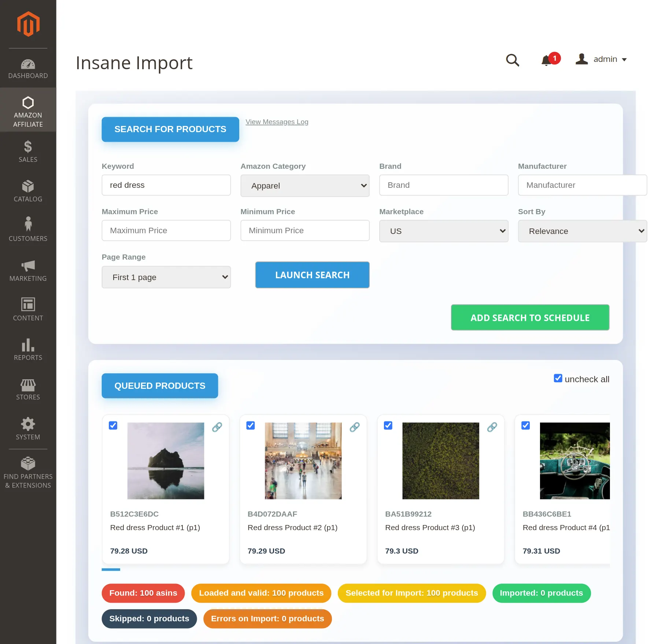Screen dimensions: 655x644
Task: Open the green moss product thumbnail
Action: point(441,461)
